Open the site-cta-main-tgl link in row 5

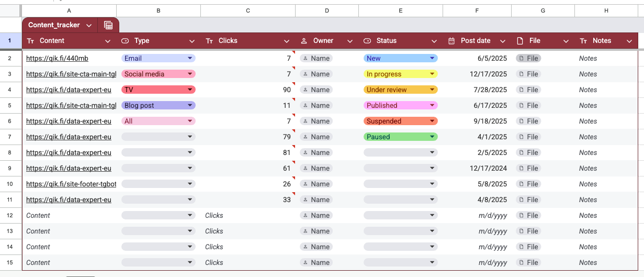(71, 106)
